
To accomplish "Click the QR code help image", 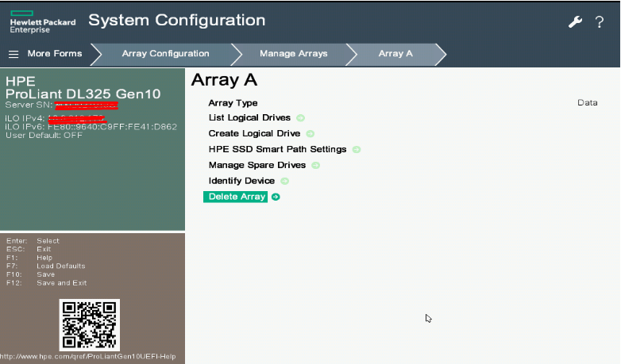I will (x=90, y=324).
